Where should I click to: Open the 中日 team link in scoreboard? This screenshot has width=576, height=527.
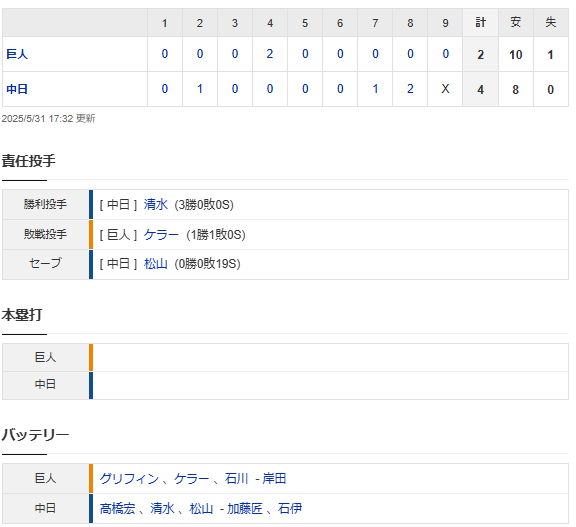pyautogui.click(x=17, y=89)
